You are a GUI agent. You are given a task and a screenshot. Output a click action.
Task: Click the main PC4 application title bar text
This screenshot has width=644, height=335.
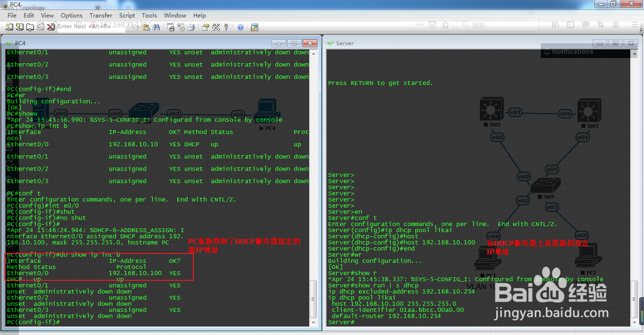click(x=15, y=4)
